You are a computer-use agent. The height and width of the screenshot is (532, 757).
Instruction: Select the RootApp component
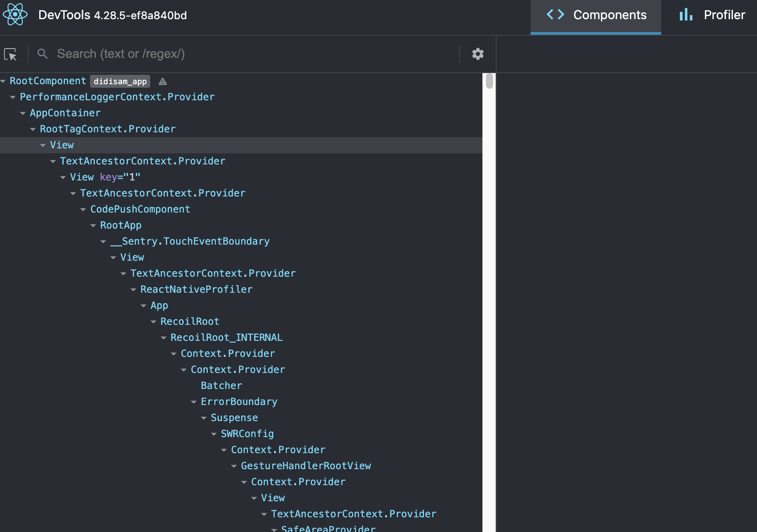(121, 225)
